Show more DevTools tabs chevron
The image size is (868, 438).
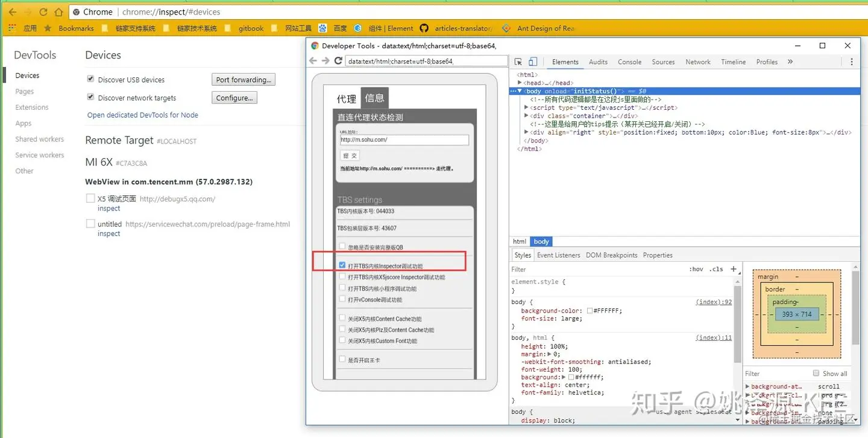click(790, 62)
